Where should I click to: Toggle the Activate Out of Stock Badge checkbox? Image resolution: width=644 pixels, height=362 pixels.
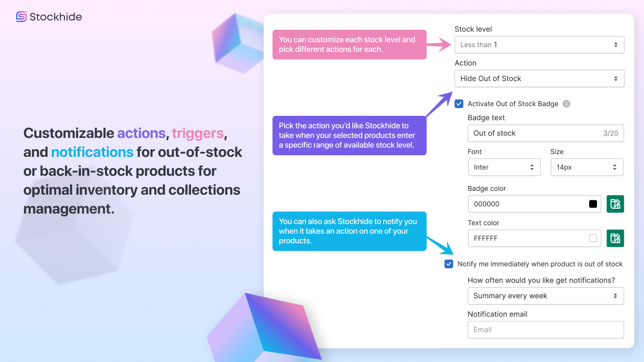click(458, 104)
